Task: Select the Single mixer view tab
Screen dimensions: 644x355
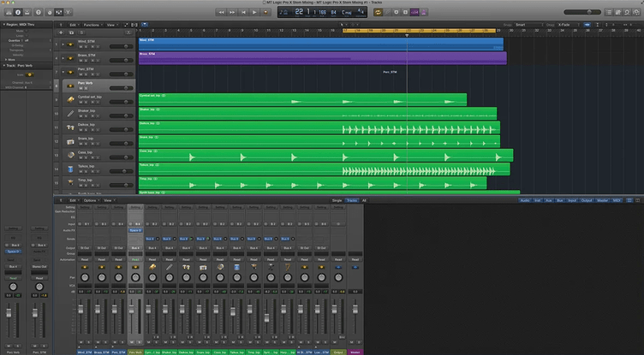Action: (337, 200)
